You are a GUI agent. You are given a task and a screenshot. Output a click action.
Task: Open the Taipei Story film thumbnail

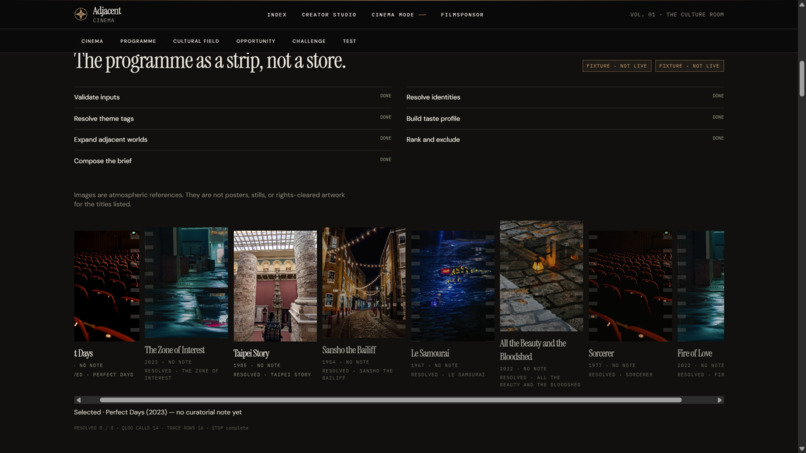[x=275, y=286]
